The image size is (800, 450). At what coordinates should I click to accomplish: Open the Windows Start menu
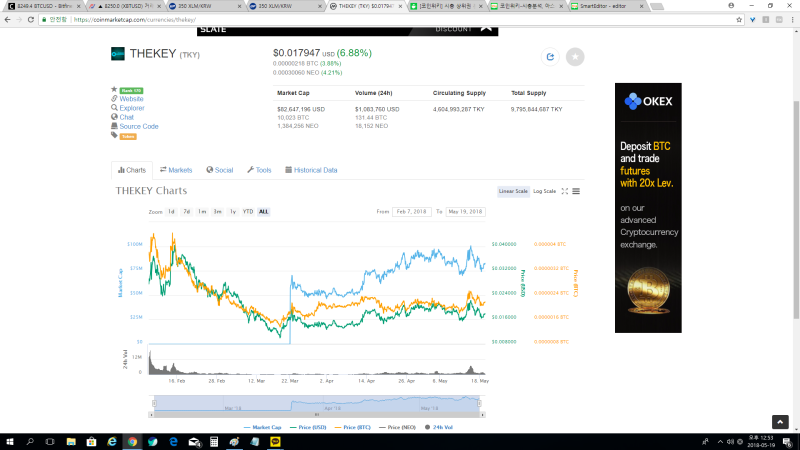10,442
